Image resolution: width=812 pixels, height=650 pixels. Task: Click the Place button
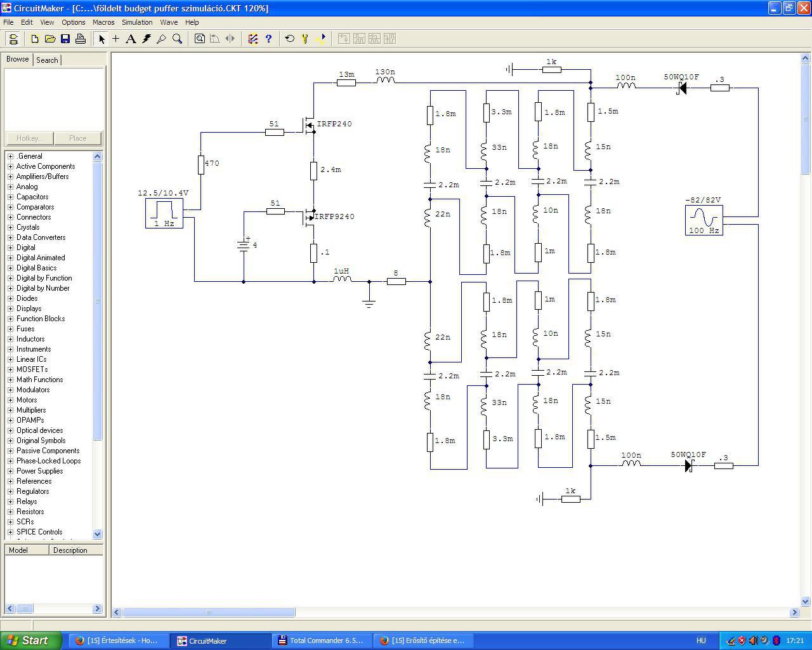(x=78, y=138)
